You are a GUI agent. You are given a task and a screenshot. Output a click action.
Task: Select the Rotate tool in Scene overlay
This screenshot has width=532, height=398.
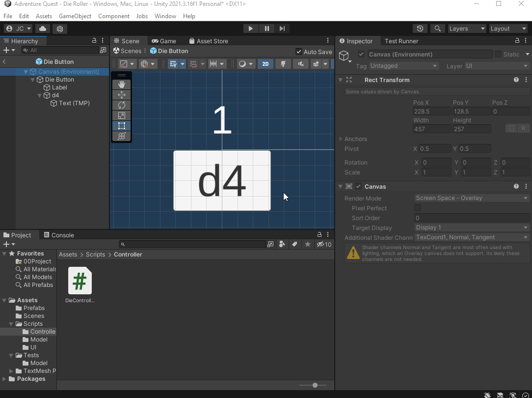121,105
